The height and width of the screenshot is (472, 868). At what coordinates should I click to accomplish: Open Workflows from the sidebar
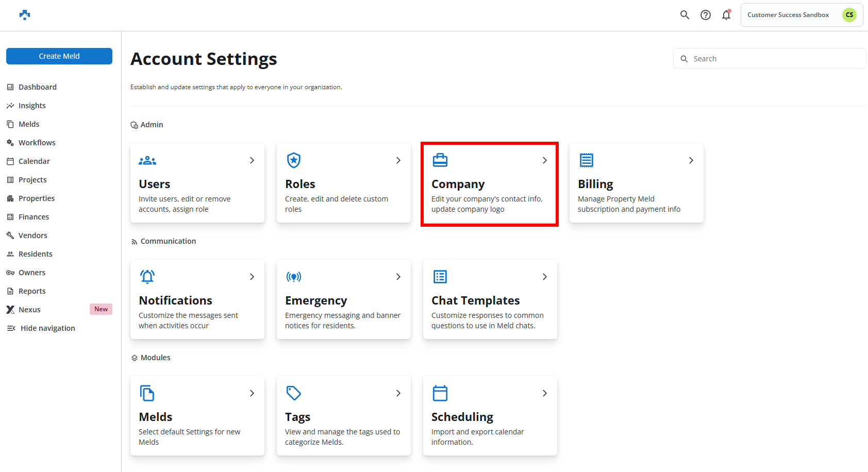coord(37,143)
